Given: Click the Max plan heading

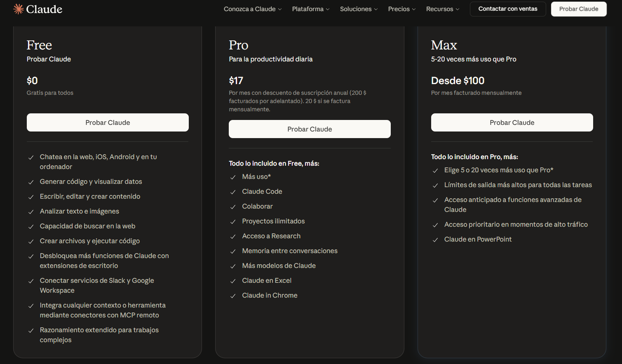Looking at the screenshot, I should pos(444,45).
